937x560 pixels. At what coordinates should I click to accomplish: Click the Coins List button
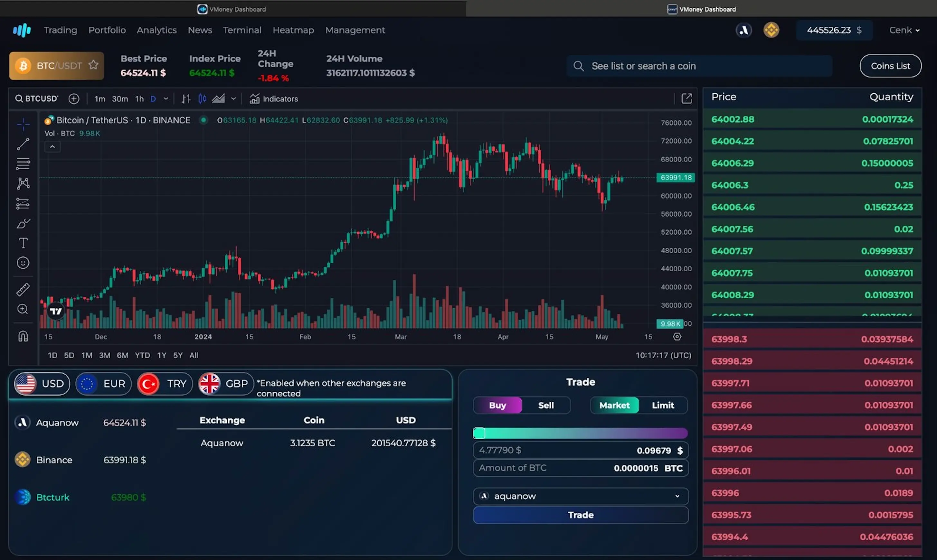tap(891, 66)
